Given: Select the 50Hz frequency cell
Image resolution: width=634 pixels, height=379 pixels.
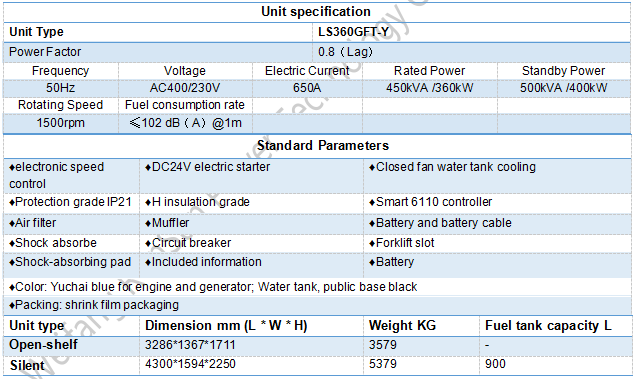Looking at the screenshot, I should [x=60, y=88].
